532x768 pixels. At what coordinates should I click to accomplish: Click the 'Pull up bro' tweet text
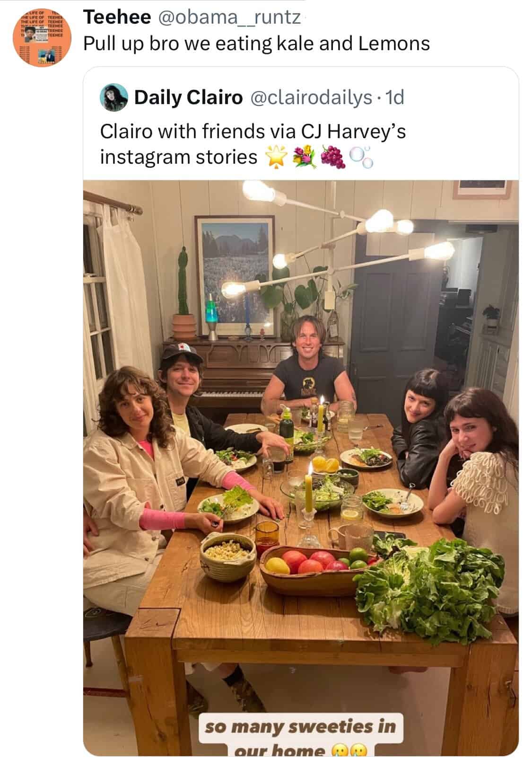pyautogui.click(x=256, y=44)
